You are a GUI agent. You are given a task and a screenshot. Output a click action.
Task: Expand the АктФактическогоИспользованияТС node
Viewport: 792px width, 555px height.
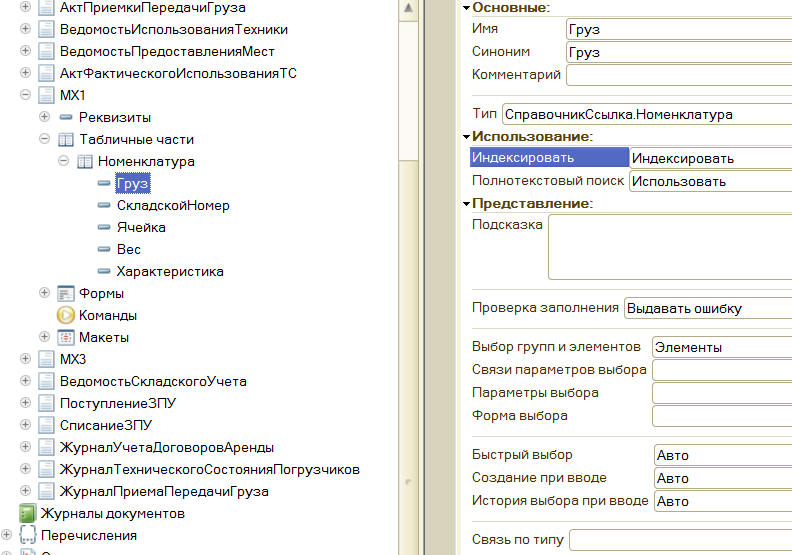point(25,73)
